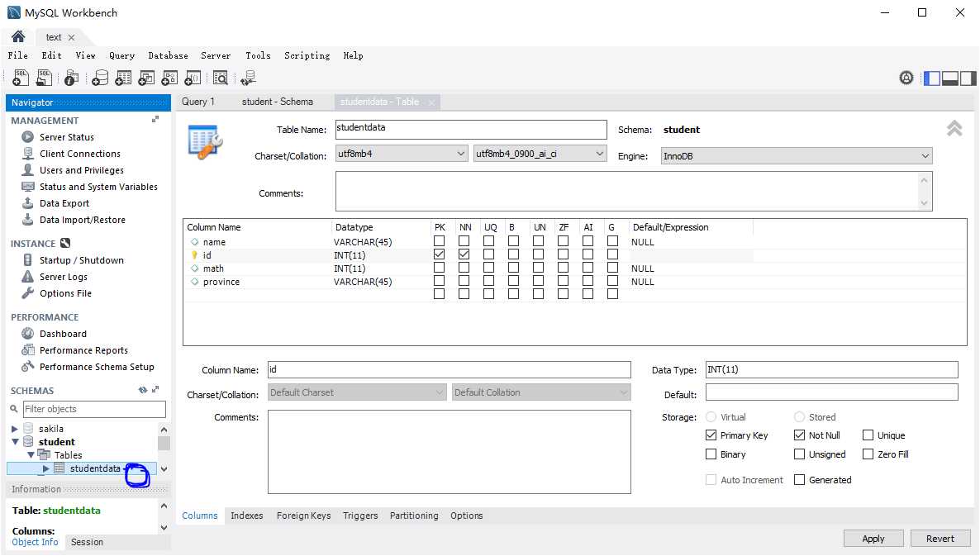The width and height of the screenshot is (980, 556).
Task: Switch to Triggers tab
Action: pyautogui.click(x=360, y=516)
